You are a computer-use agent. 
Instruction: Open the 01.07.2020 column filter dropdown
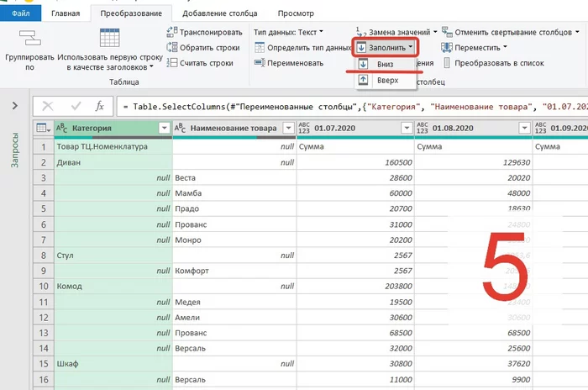407,128
